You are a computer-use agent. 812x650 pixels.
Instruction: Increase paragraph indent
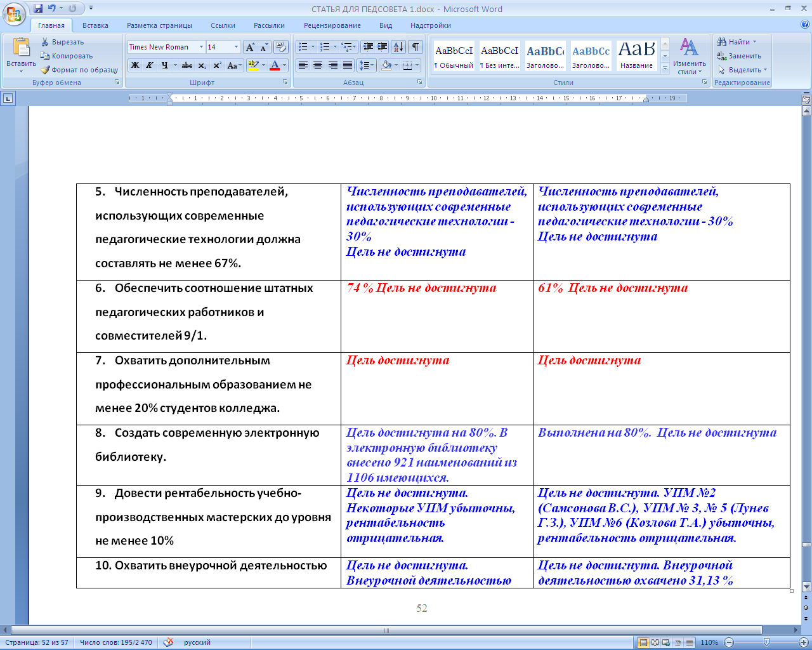(382, 48)
